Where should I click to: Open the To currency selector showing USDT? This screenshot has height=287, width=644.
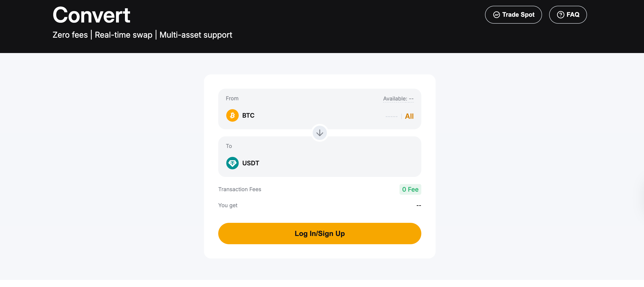pyautogui.click(x=251, y=163)
